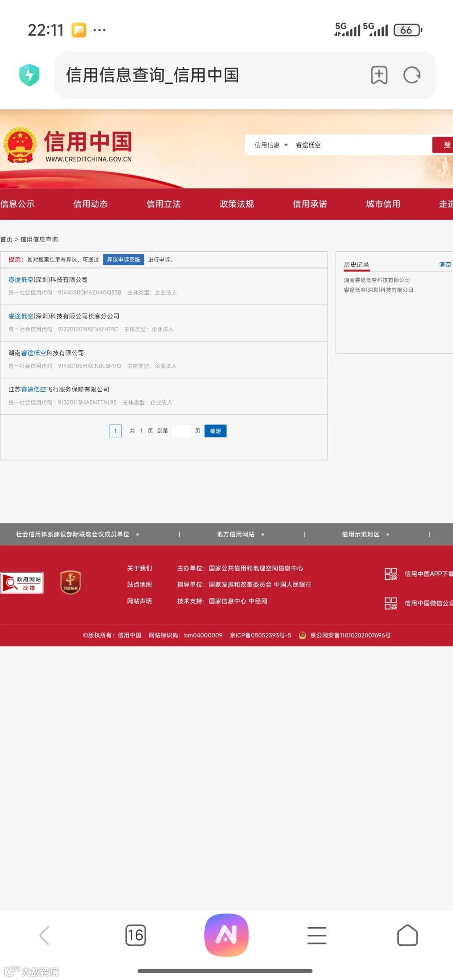This screenshot has width=453, height=980.
Task: Click 主办单位: 国家公共信用和地理空间信息中心 text
Action: coord(240,568)
